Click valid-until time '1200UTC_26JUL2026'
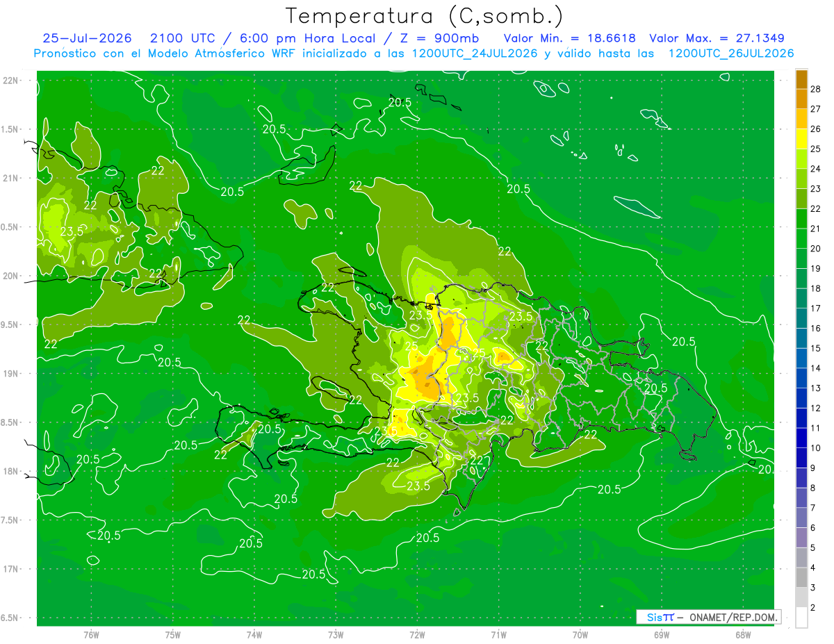Screen dimensions: 834x644 pos(730,53)
